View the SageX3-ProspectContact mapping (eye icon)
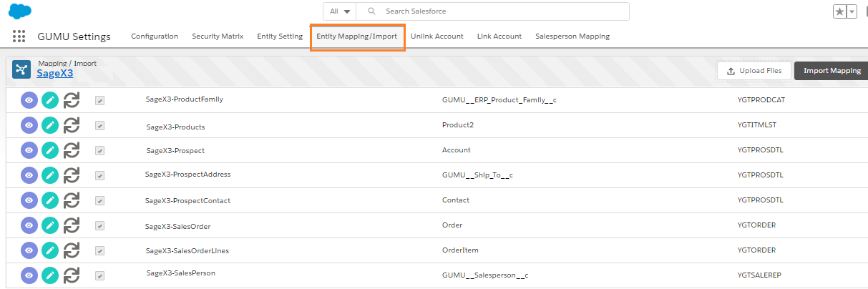Screen dimensions: 868x289 (29, 200)
